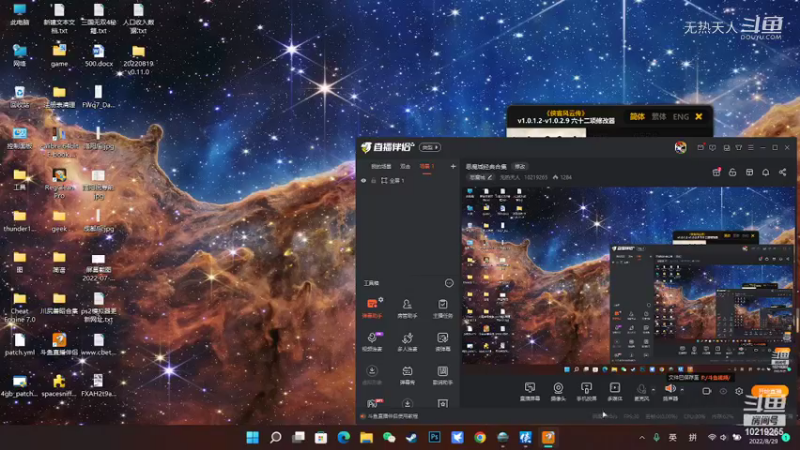Open the 弹幕助手 tool with the orange icon
The height and width of the screenshot is (450, 800).
[372, 308]
